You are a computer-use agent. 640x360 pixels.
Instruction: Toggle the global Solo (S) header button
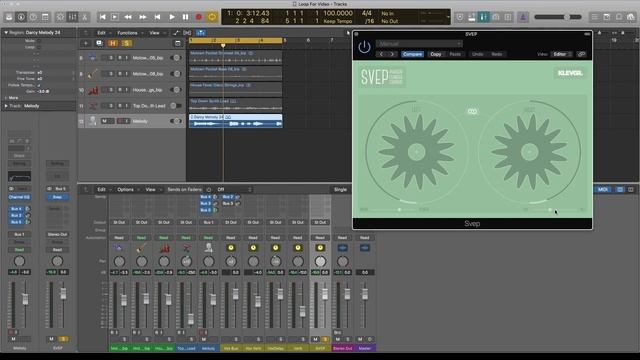pyautogui.click(x=127, y=43)
